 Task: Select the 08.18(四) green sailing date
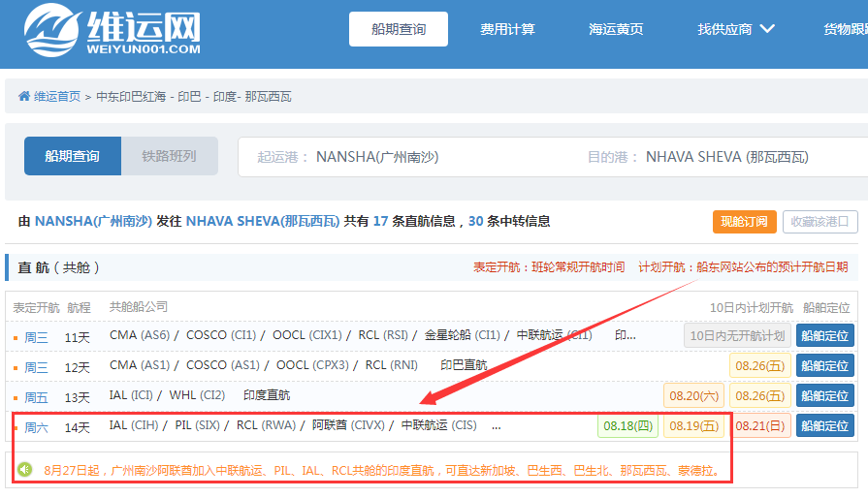click(627, 425)
